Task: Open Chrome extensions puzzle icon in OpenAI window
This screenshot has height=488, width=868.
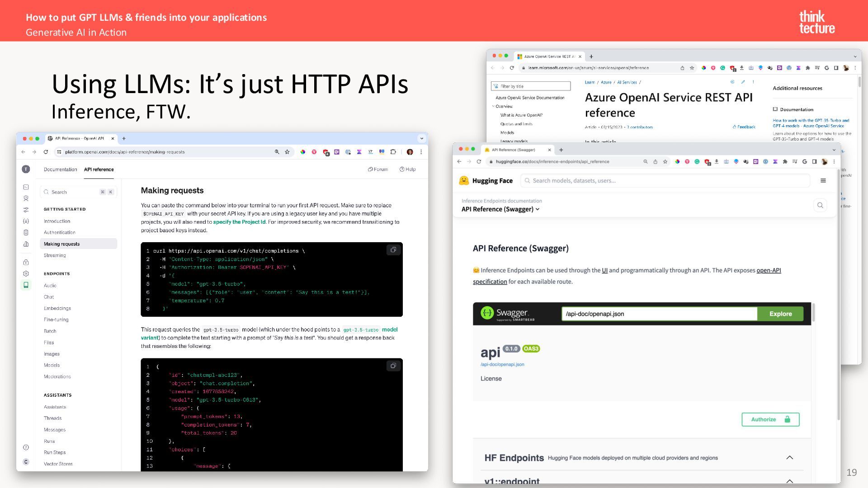Action: pos(393,152)
